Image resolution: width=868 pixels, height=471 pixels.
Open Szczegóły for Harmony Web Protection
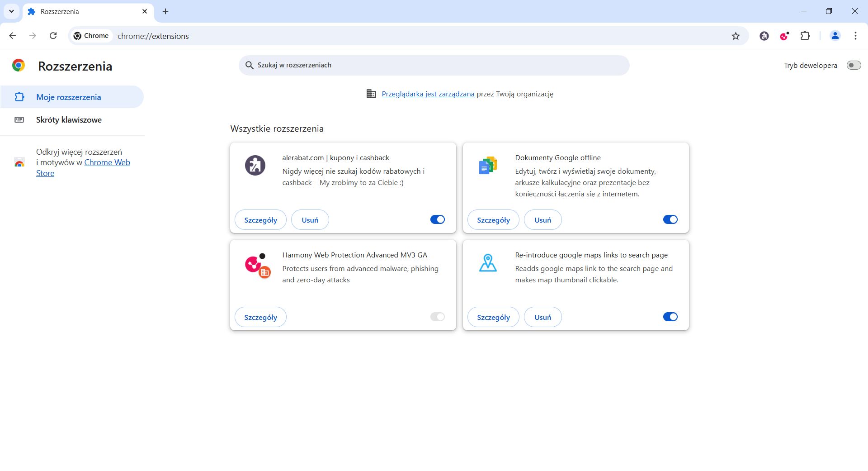click(260, 317)
